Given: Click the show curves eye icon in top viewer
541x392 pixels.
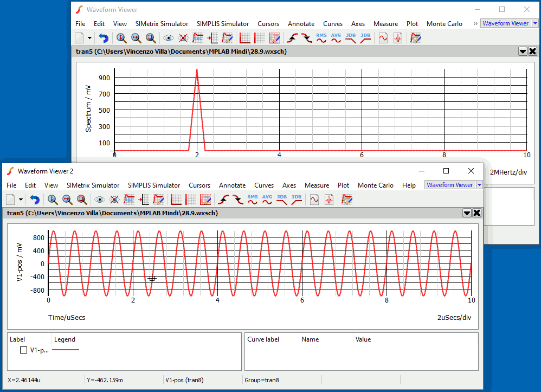Looking at the screenshot, I should point(169,38).
